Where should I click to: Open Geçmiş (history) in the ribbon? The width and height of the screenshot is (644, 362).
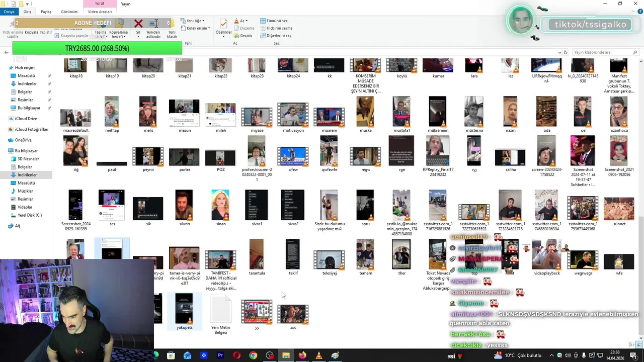[x=243, y=36]
